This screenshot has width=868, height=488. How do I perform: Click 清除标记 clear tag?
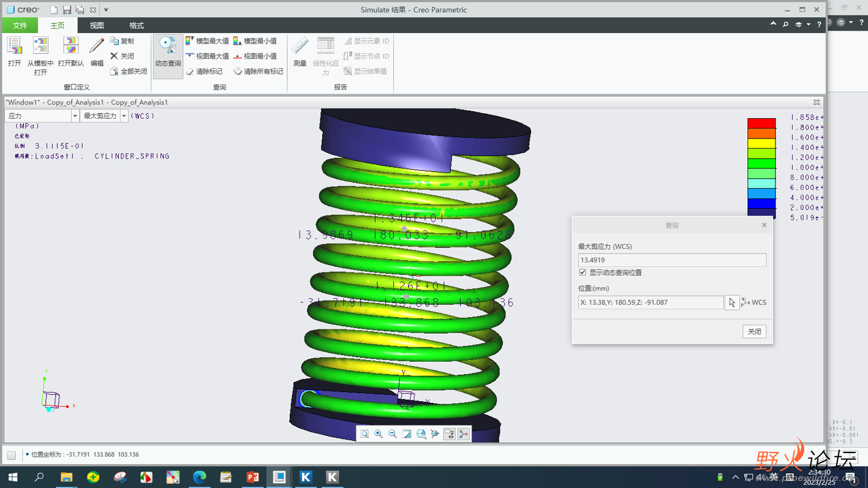point(204,71)
